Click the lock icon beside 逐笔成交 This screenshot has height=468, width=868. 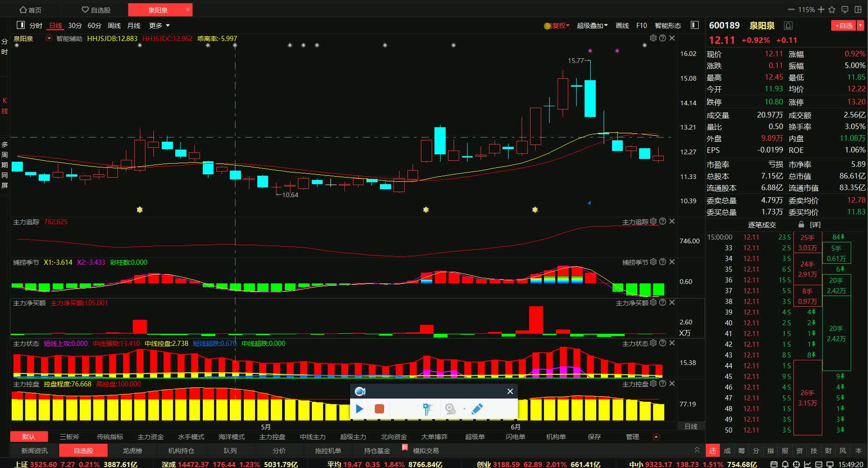point(801,224)
